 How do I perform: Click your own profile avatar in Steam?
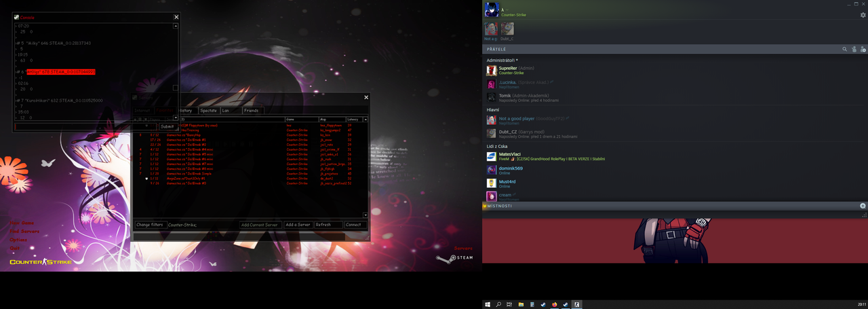492,10
